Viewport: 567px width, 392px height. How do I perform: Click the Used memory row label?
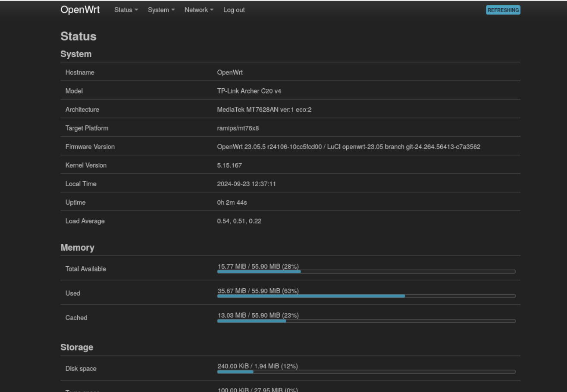(73, 293)
